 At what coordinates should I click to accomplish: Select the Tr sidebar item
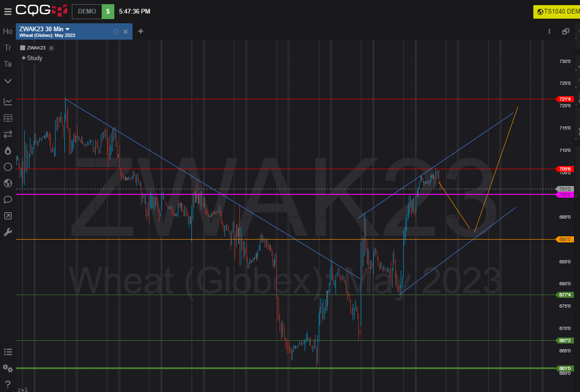(8, 48)
